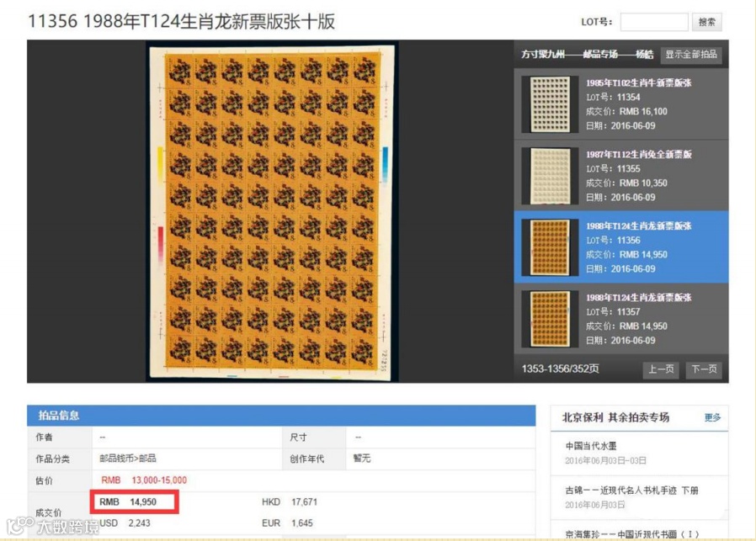Viewport: 756px width, 541px height.
Task: Open 京海集珍——中国近现代书画 session link
Action: pos(631,533)
